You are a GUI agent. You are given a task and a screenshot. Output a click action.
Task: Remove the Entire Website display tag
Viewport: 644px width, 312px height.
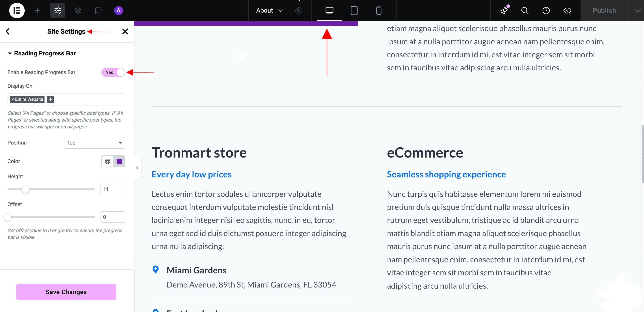(x=13, y=99)
